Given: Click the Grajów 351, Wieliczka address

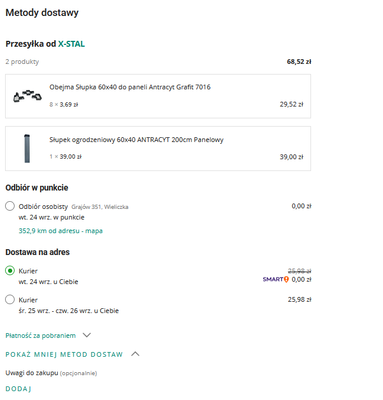Looking at the screenshot, I should click(x=100, y=207).
